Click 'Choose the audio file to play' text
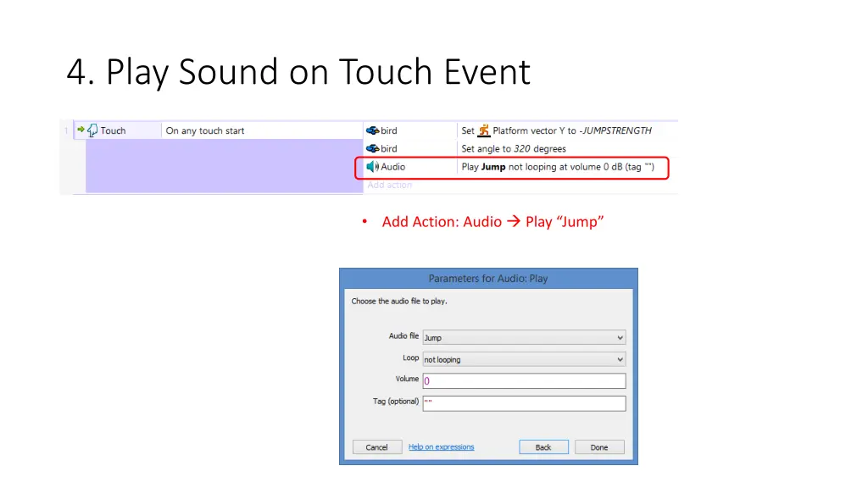Screen dimensions: 868x488 pyautogui.click(x=399, y=301)
